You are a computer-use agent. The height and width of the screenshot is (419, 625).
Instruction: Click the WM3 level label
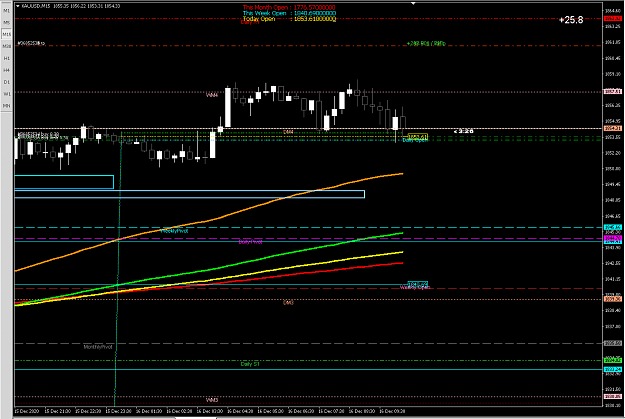pos(212,400)
